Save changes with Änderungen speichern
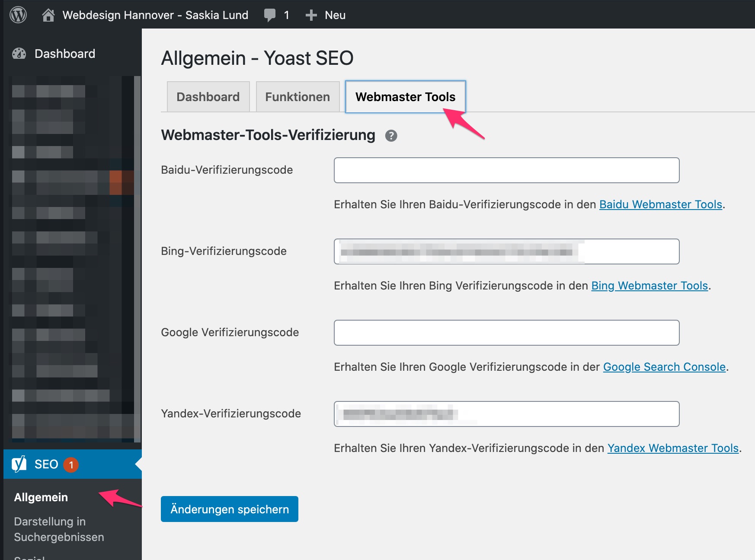Viewport: 755px width, 560px height. (x=230, y=509)
